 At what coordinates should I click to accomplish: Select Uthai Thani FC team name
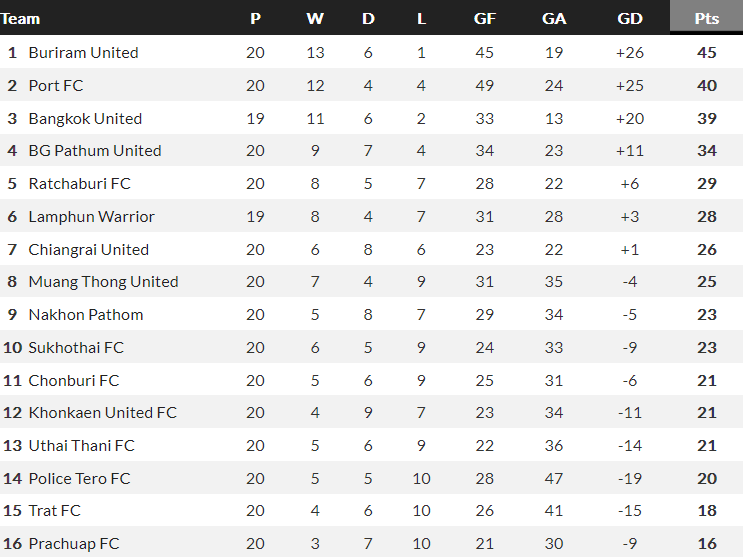pyautogui.click(x=81, y=446)
